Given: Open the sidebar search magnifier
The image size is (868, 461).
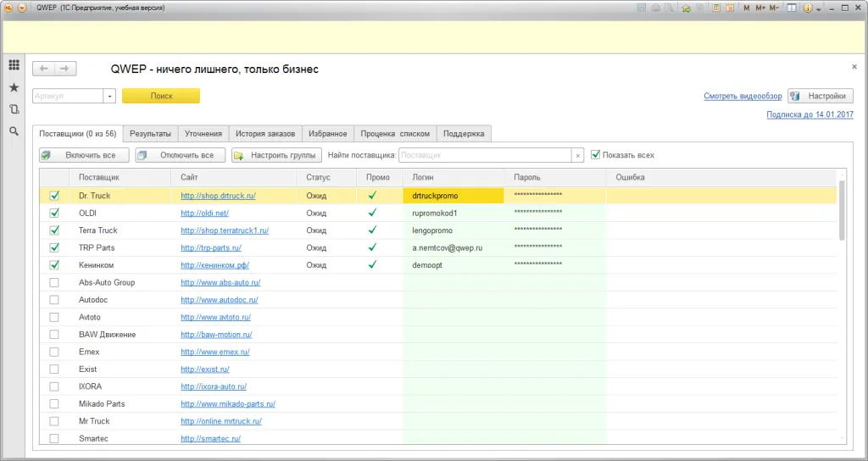Looking at the screenshot, I should pos(14,131).
